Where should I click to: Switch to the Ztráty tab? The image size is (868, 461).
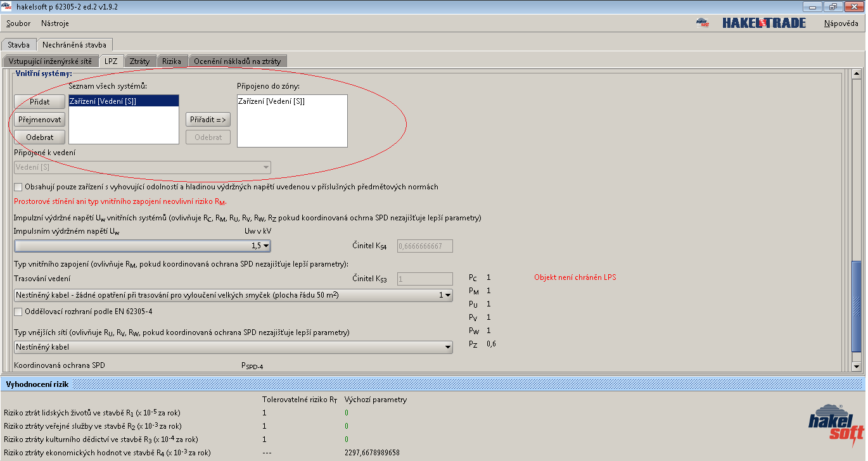click(139, 61)
